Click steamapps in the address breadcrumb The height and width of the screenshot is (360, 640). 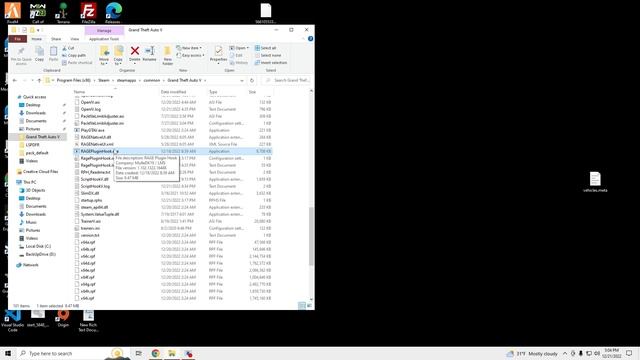[x=127, y=80]
